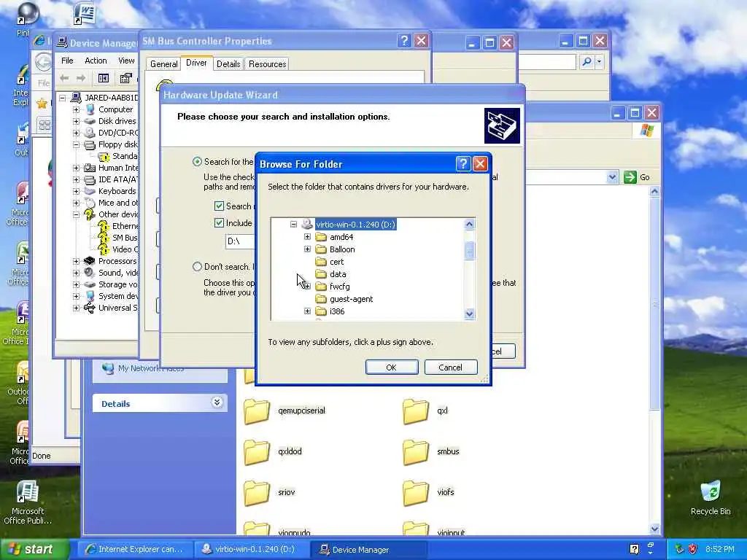
Task: Click the show/hide console tree toolbar icon
Action: coord(104,77)
